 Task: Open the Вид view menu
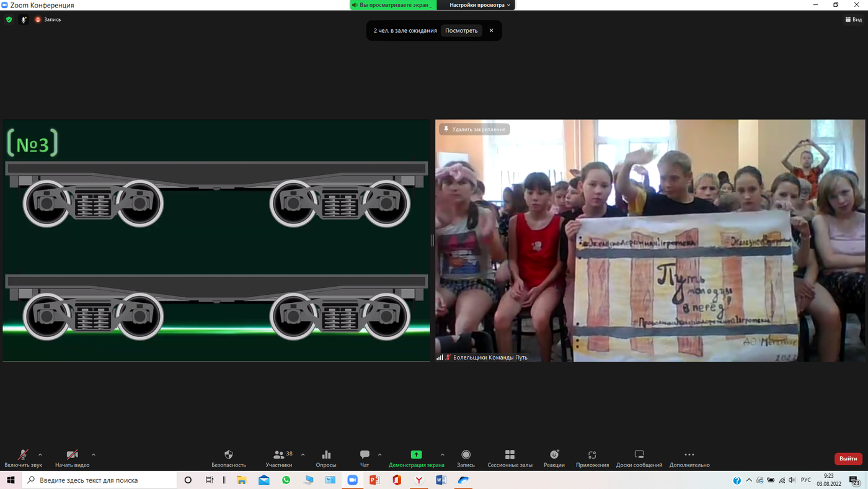854,19
